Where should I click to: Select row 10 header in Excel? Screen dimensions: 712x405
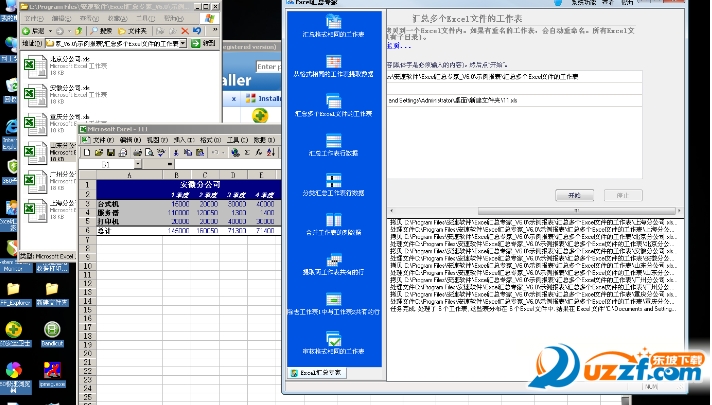click(x=88, y=266)
